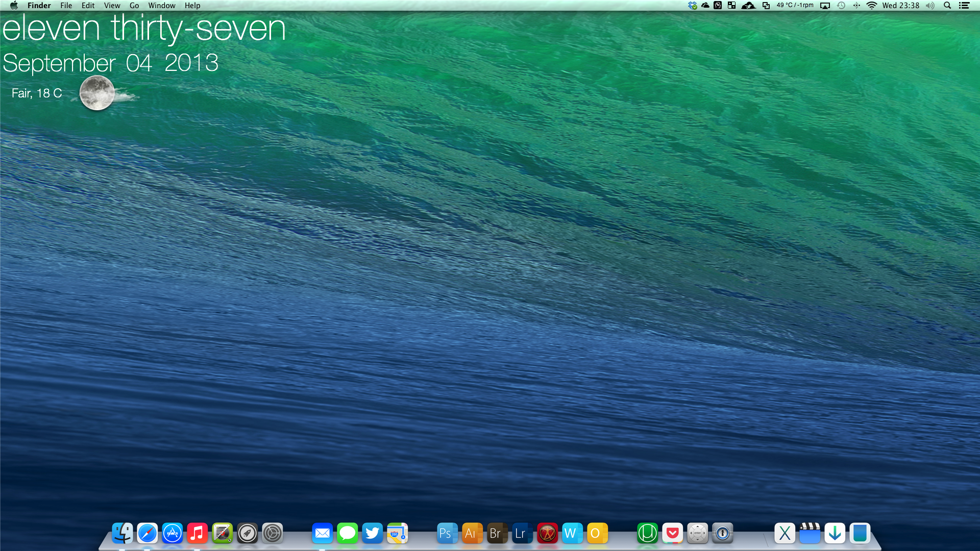Open the Window menu

point(162,6)
